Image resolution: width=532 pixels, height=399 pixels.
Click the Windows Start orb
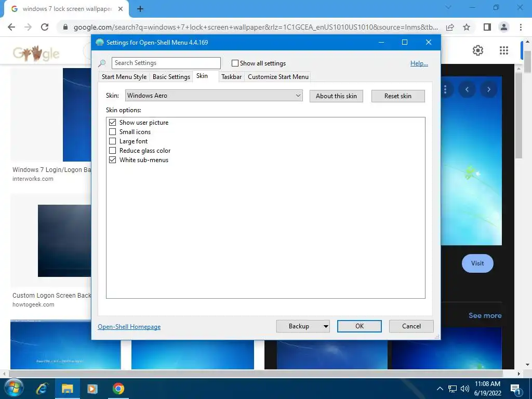(x=14, y=388)
